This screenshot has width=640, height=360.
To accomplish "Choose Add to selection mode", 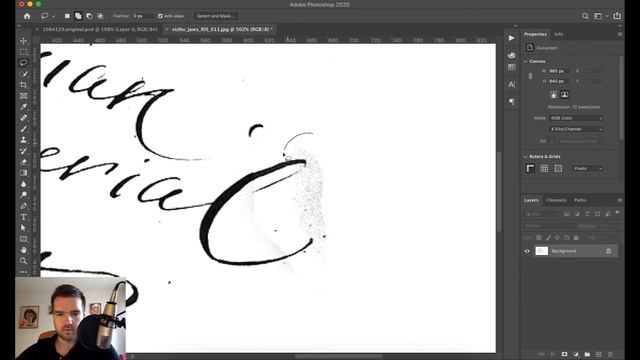I will 78,16.
